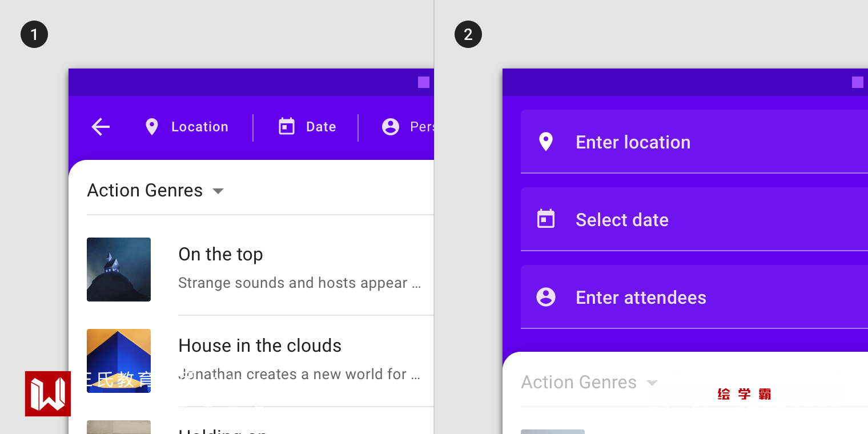Click the person account icon in toolbar
The height and width of the screenshot is (434, 868).
391,127
